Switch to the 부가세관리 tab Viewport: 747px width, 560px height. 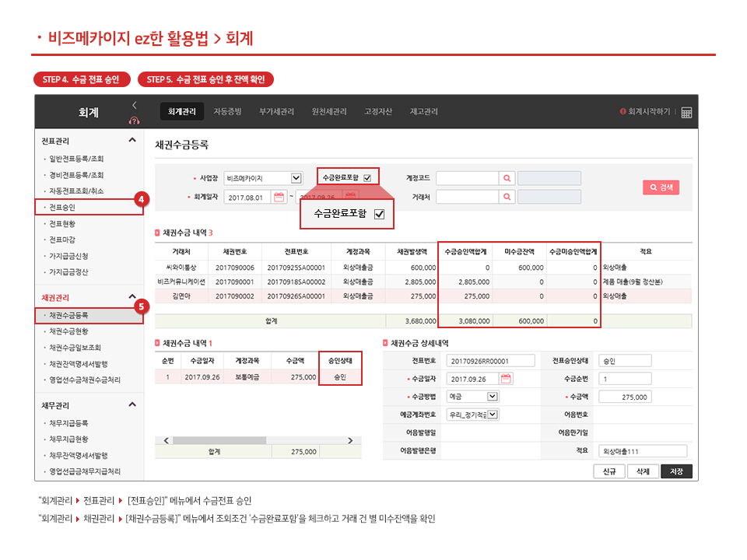pyautogui.click(x=276, y=112)
